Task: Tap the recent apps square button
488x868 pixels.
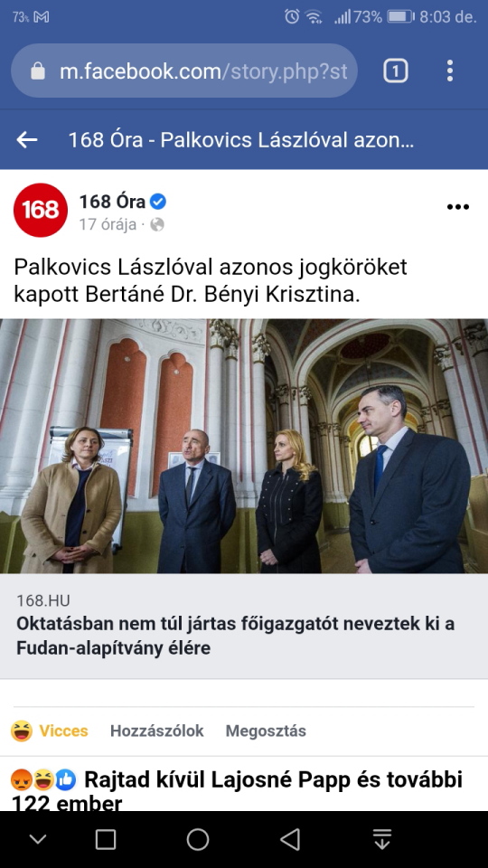Action: [x=106, y=839]
